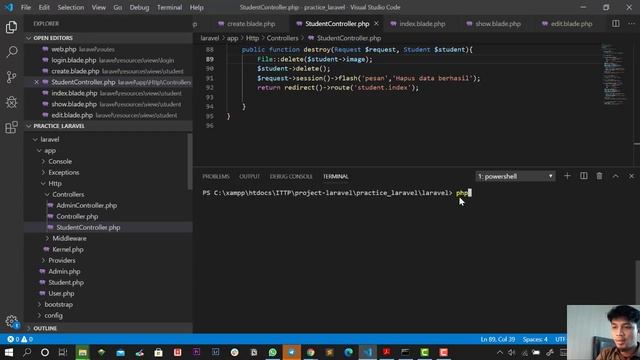The image size is (640, 360).
Task: Open Telegram from the taskbar
Action: pos(291,352)
